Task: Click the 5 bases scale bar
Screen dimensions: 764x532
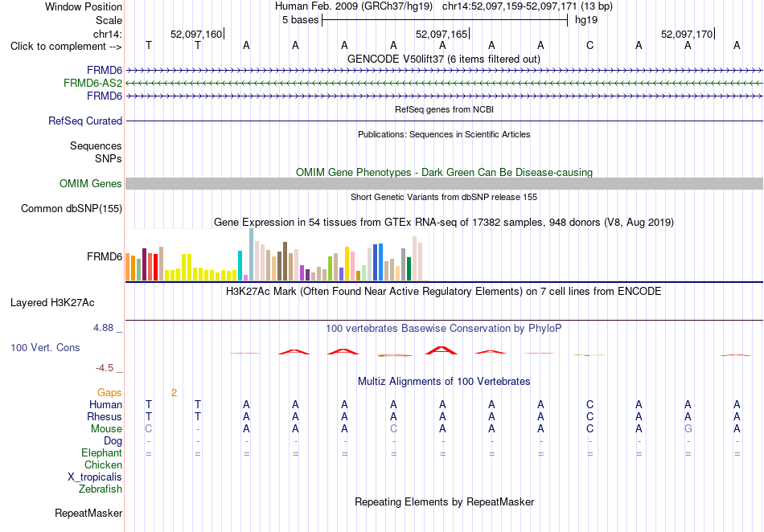Action: [445, 20]
